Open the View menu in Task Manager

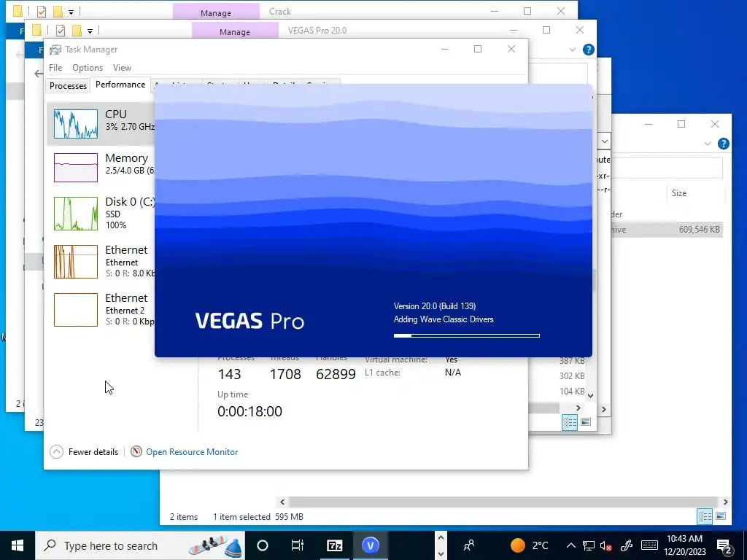click(122, 68)
